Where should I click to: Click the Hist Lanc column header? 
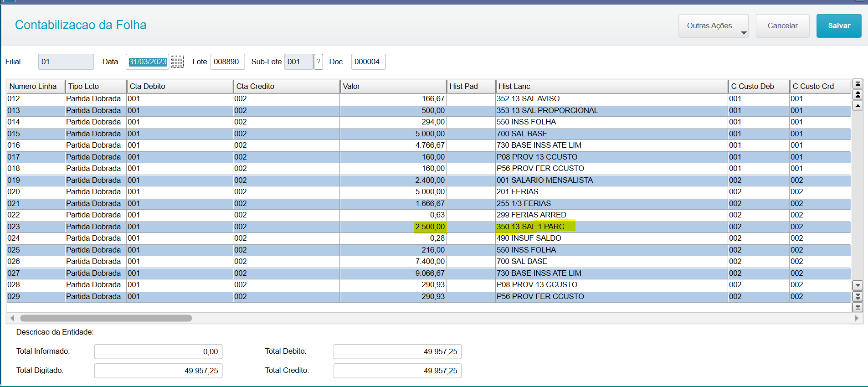tap(612, 87)
